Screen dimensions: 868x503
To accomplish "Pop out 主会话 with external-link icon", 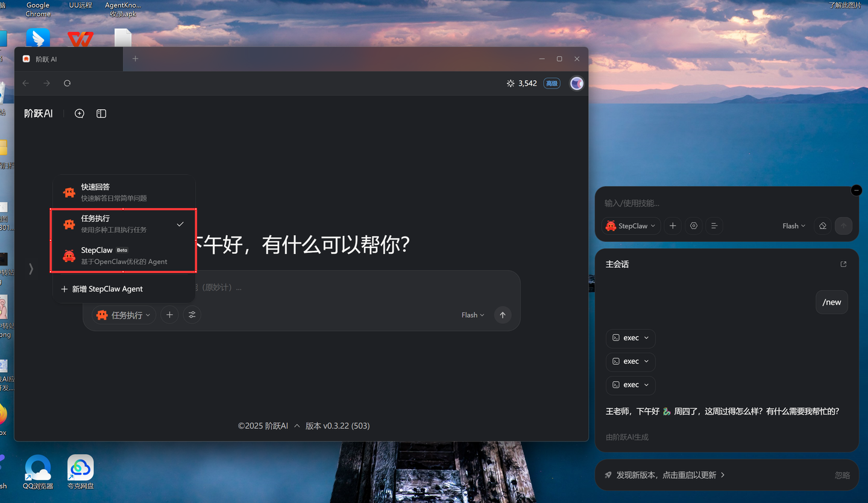I will pyautogui.click(x=843, y=264).
